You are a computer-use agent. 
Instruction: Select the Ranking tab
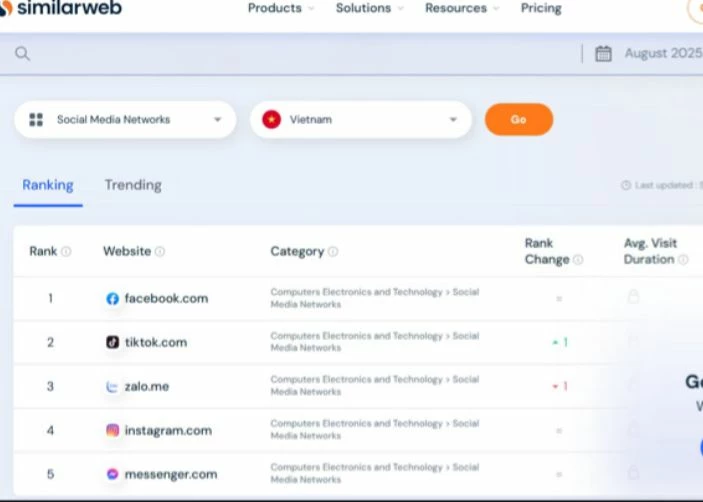[x=48, y=185]
